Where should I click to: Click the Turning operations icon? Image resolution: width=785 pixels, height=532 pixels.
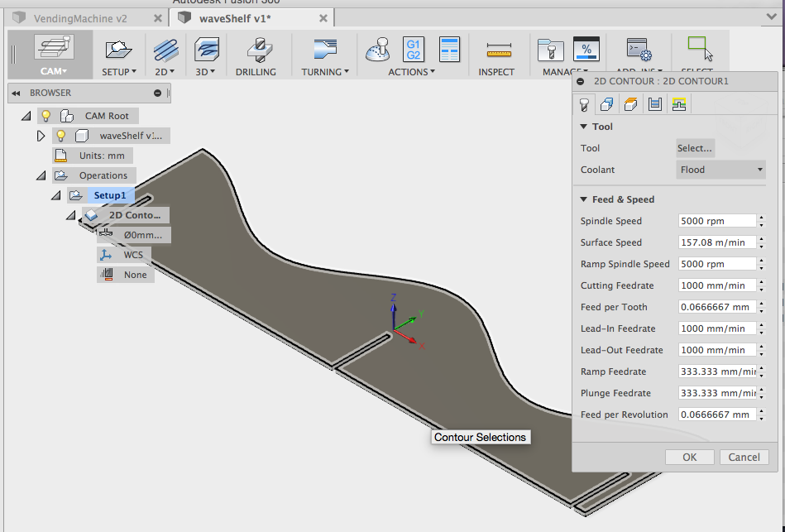tap(325, 50)
